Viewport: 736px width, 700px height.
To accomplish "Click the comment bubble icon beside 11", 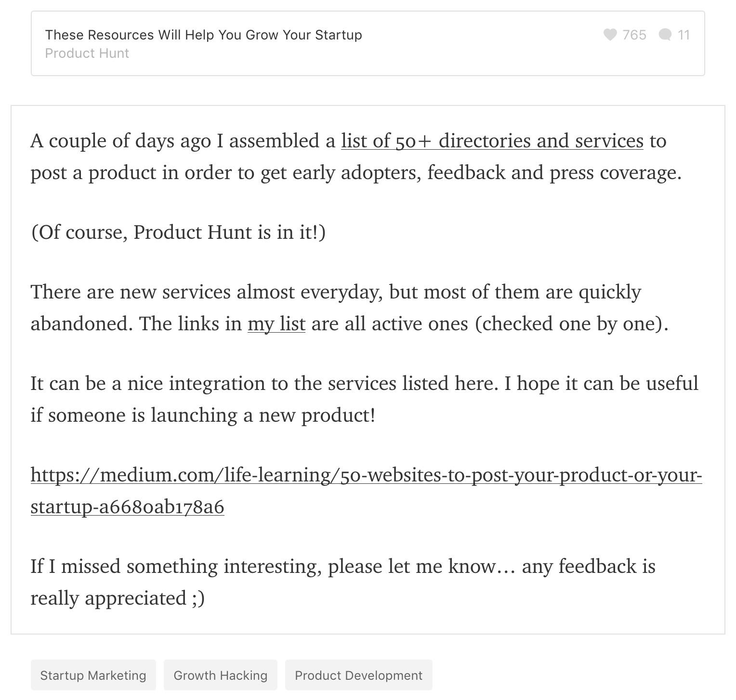I will click(x=665, y=35).
